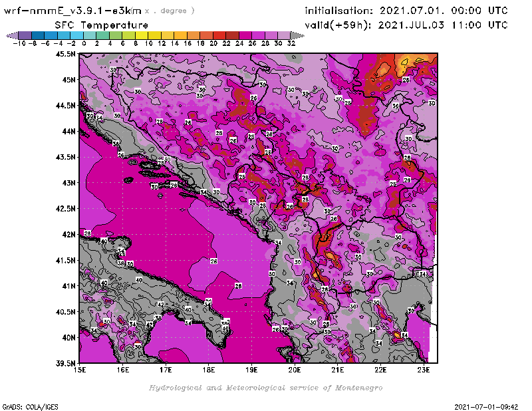
Task: Click the colorbar label 18
Action: (x=201, y=43)
